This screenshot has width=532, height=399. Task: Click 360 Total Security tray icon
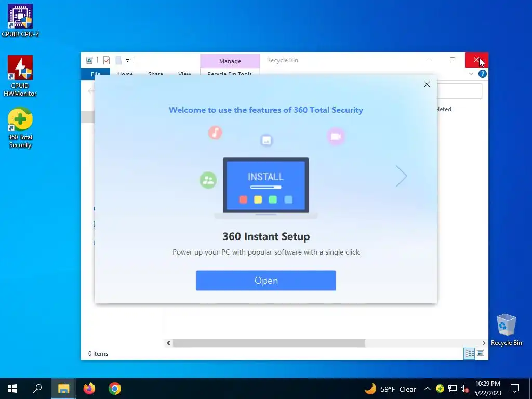click(x=440, y=389)
